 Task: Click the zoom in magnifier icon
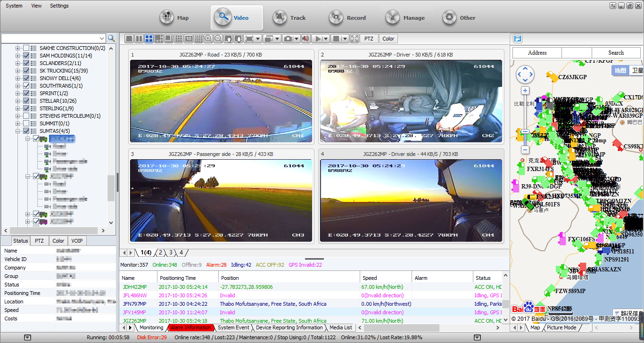(208, 39)
